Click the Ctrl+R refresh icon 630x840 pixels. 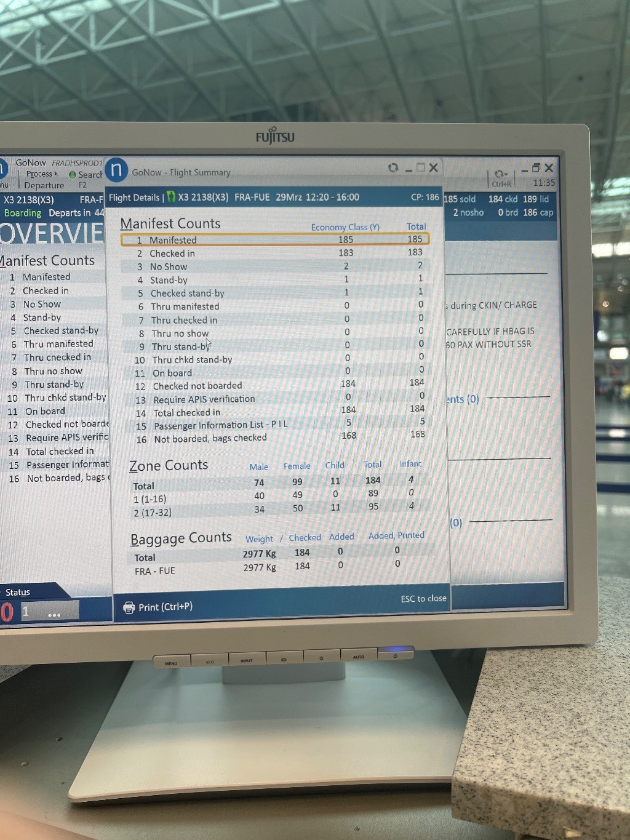tap(501, 174)
